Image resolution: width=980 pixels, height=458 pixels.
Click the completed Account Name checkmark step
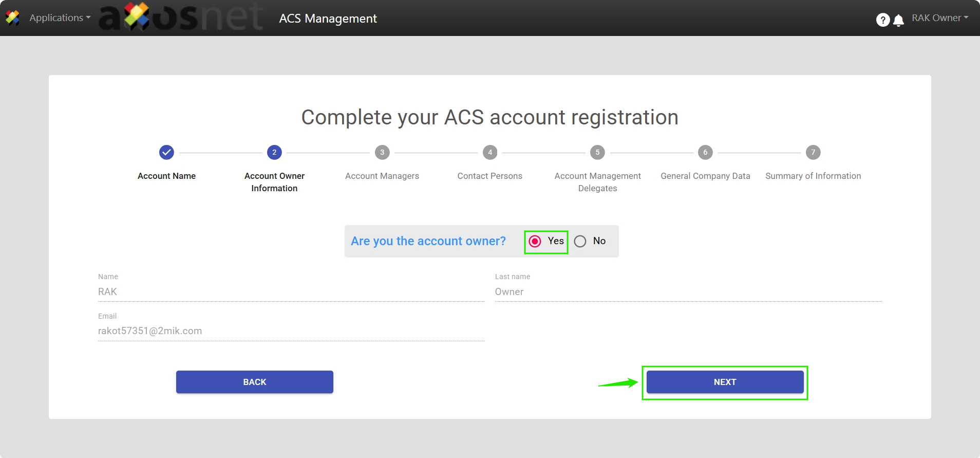[166, 152]
